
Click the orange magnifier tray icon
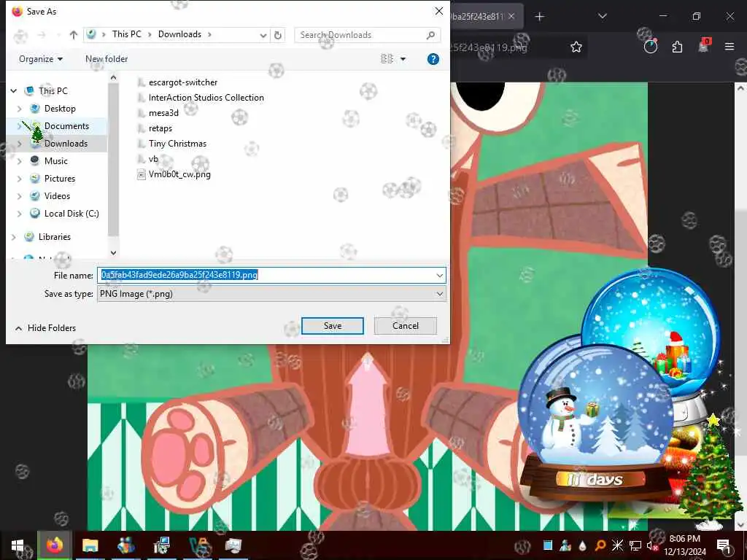[x=600, y=545]
